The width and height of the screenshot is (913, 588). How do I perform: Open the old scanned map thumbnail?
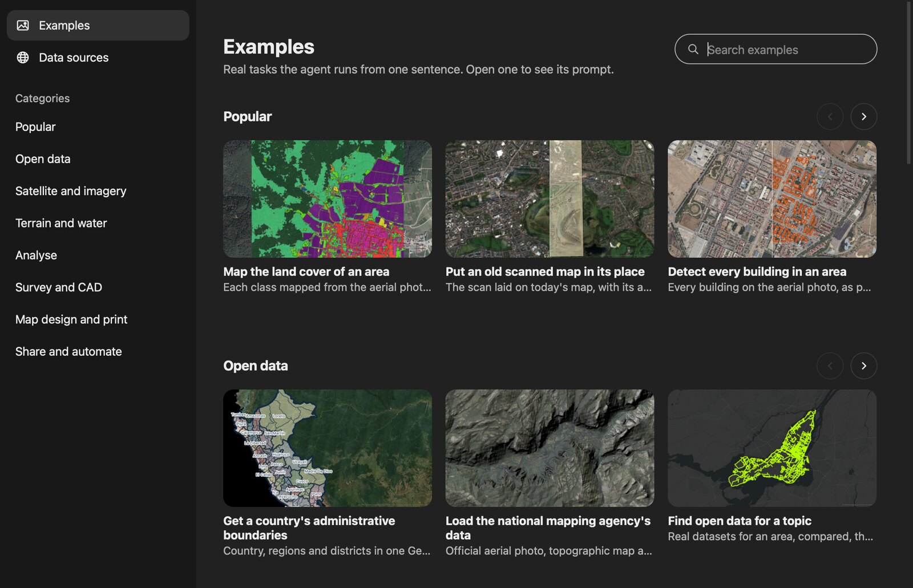click(x=550, y=199)
